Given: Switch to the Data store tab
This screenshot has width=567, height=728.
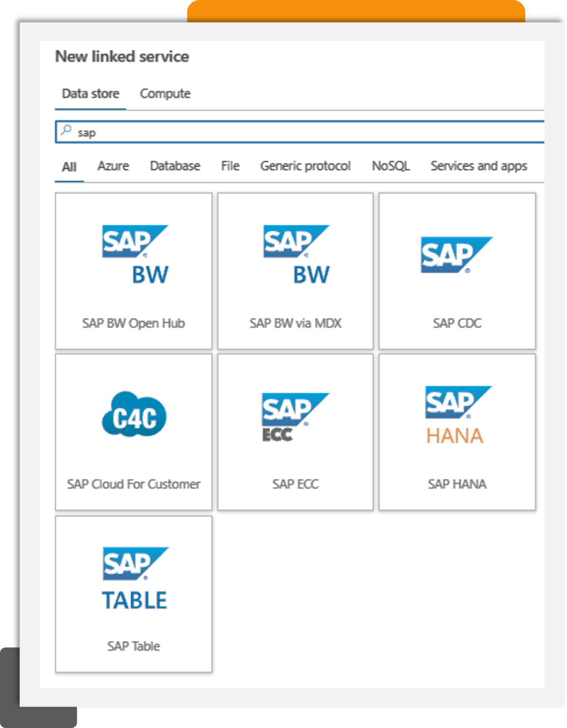Looking at the screenshot, I should (x=91, y=94).
